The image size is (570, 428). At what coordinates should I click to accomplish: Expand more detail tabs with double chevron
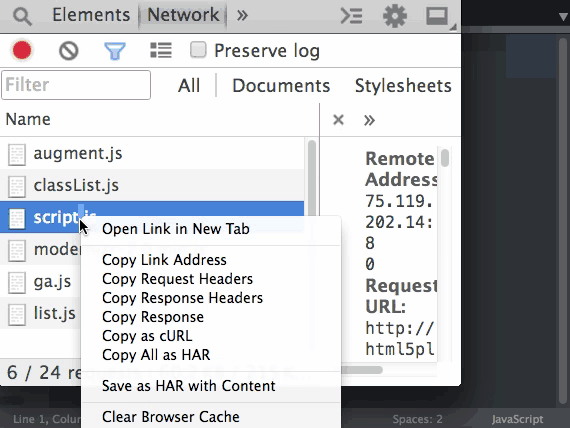click(369, 120)
